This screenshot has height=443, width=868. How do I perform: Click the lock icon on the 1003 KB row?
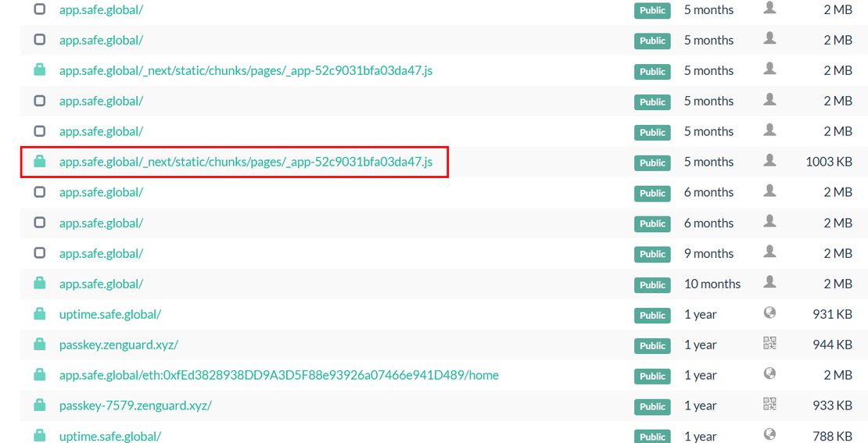(x=40, y=162)
